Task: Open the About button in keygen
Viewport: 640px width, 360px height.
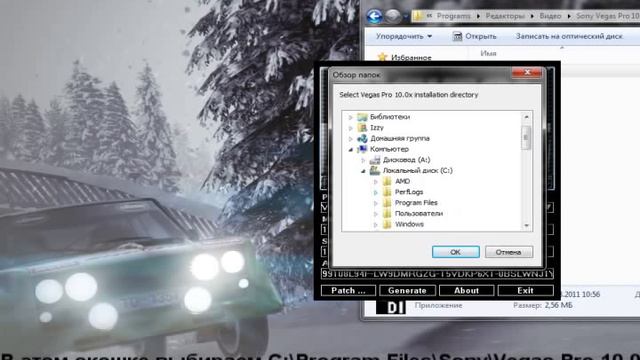Action: [467, 290]
